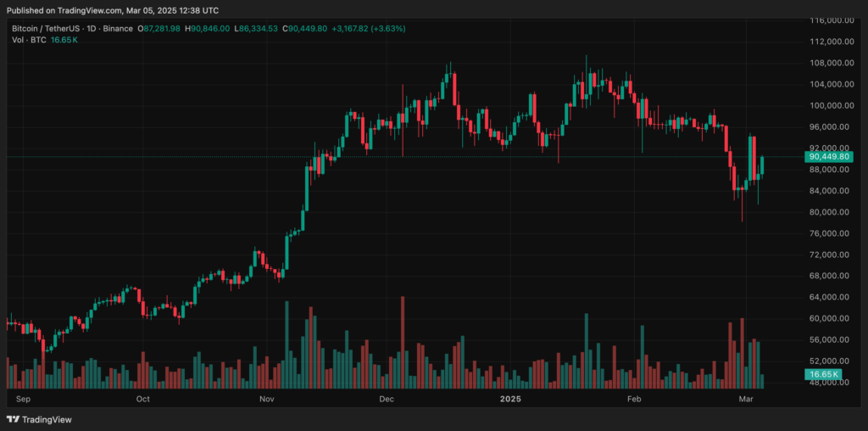This screenshot has height=431, width=868.
Task: Click the current price tag 90,449.80 on the axis
Action: click(829, 157)
